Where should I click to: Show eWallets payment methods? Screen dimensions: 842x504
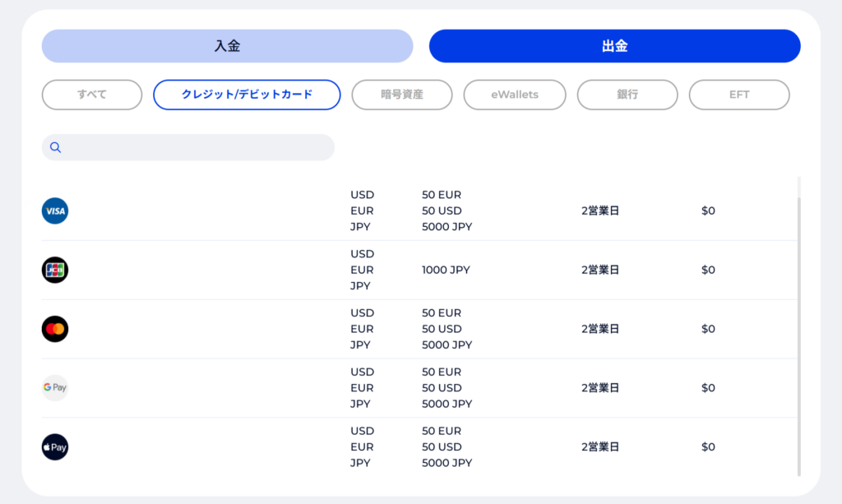pyautogui.click(x=515, y=95)
